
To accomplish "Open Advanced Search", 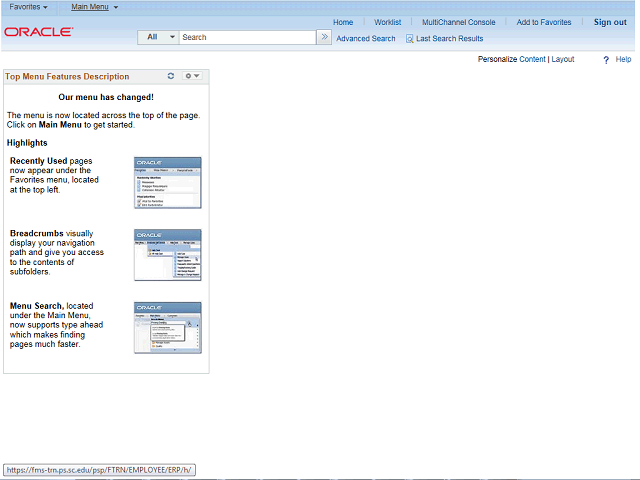I will pyautogui.click(x=366, y=38).
